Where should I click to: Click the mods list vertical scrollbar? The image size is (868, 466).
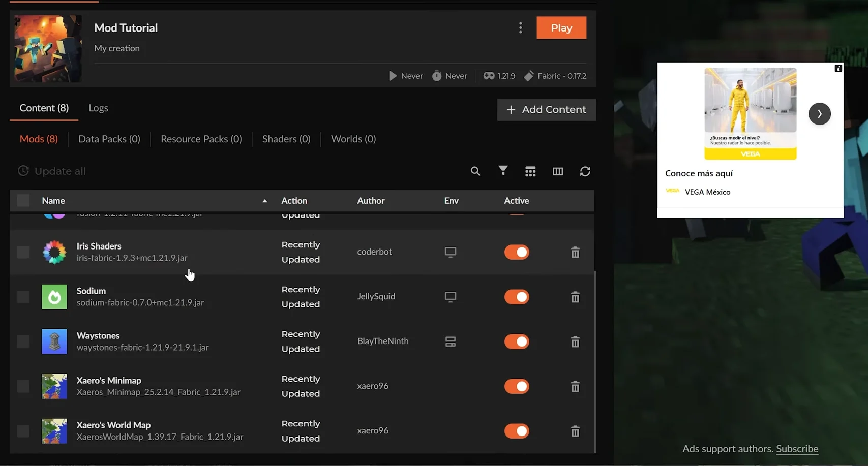point(595,361)
